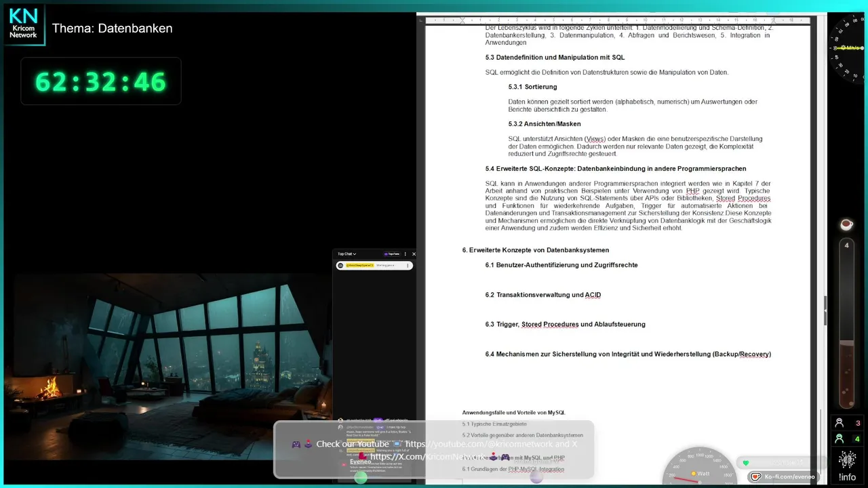Image resolution: width=868 pixels, height=488 pixels.
Task: Click '6.2 Transaktionsverwaltung und ACID'
Action: [543, 295]
